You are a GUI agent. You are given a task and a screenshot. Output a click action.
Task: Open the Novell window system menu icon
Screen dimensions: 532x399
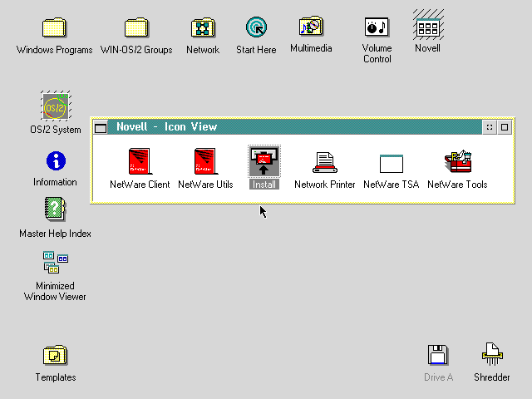(101, 127)
